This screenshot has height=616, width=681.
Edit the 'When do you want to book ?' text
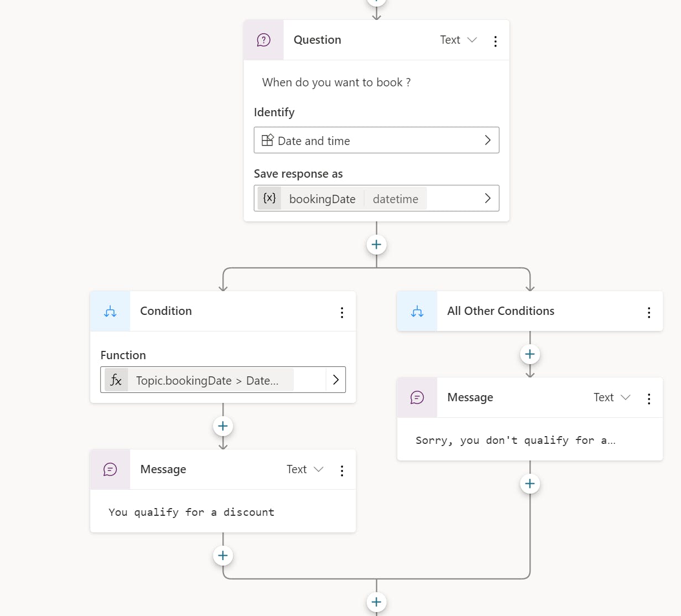pos(336,82)
